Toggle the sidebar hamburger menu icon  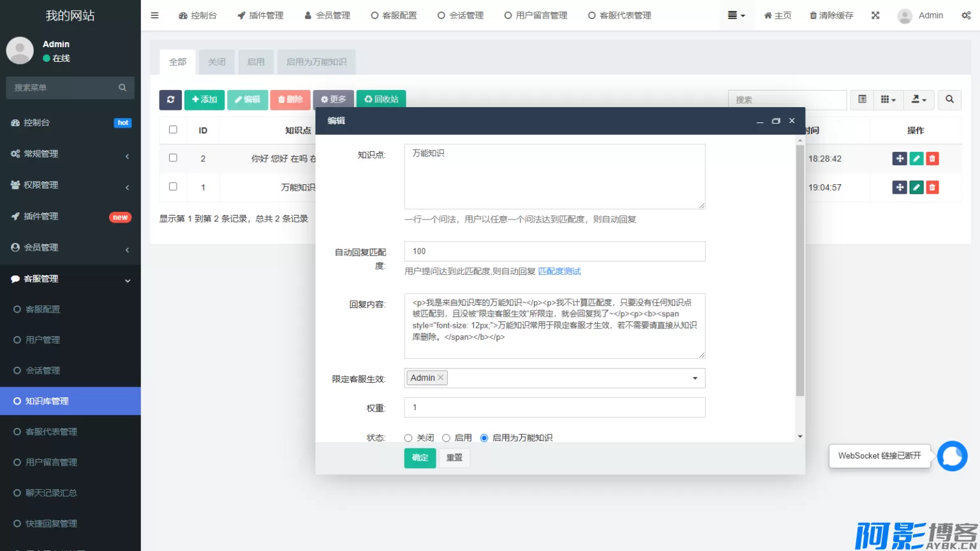154,15
